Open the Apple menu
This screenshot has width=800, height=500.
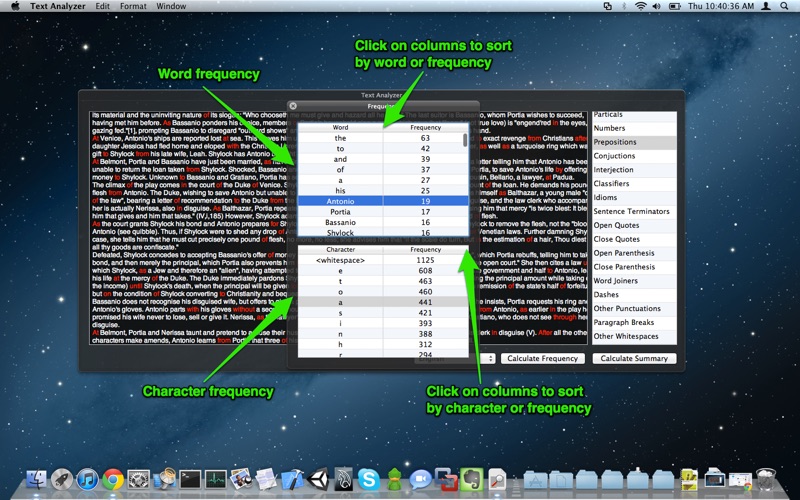15,6
